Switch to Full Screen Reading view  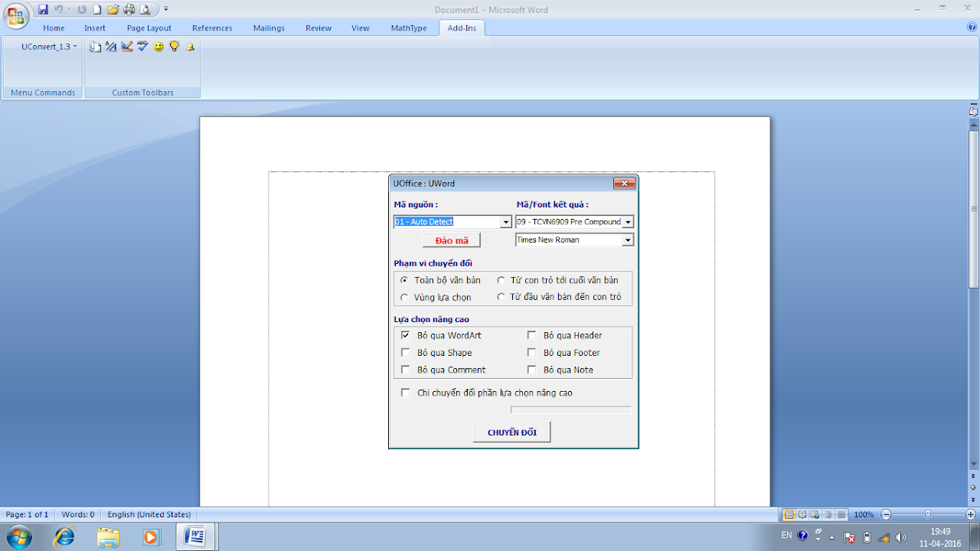coord(802,514)
